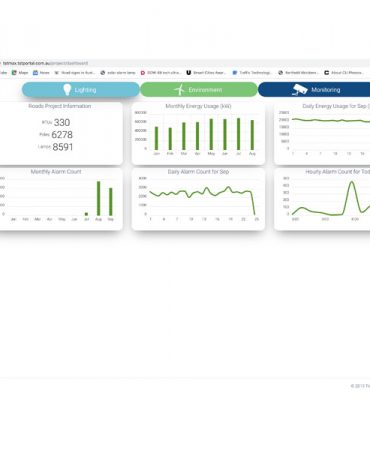Click the solar alarm lamp bookmark favicon
Image resolution: width=370 pixels, height=450 pixels.
pos(103,72)
